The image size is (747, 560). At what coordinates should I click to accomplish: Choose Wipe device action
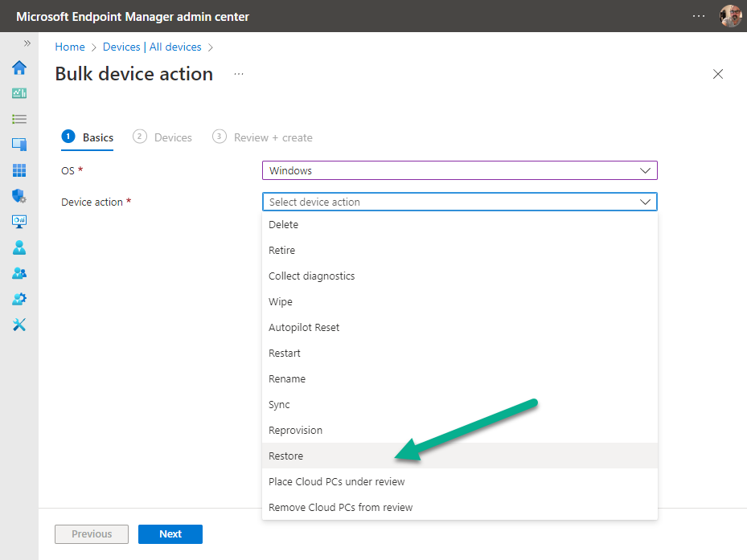tap(460, 301)
